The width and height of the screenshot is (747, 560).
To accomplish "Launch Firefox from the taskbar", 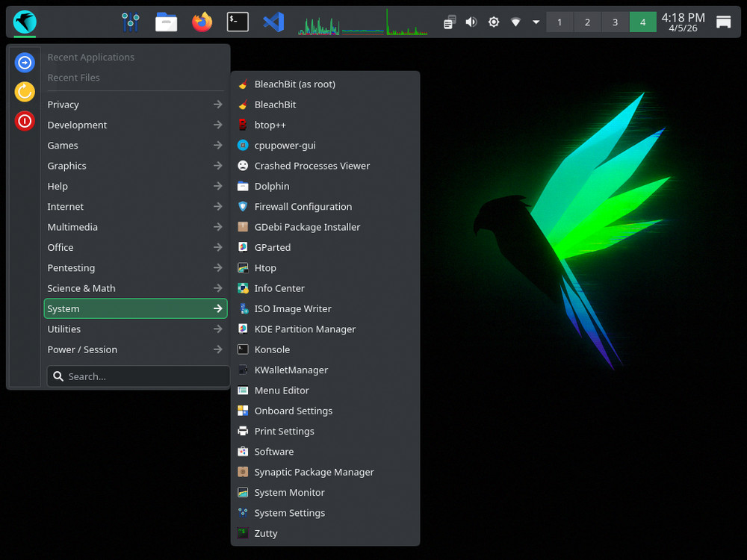I will point(202,22).
